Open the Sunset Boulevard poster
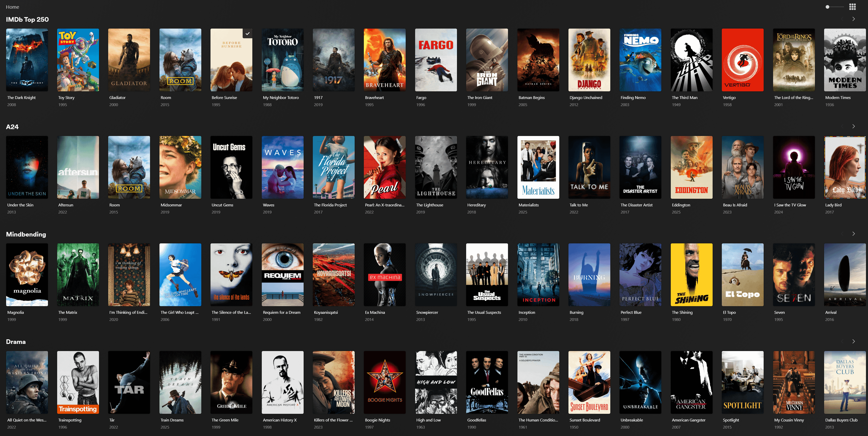The image size is (868, 436). (x=589, y=382)
